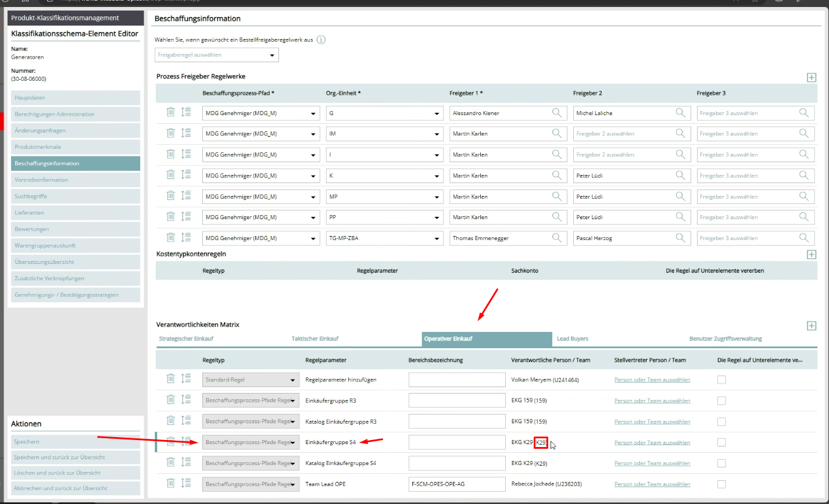Click Speichern in Aktionen panel

coord(27,442)
